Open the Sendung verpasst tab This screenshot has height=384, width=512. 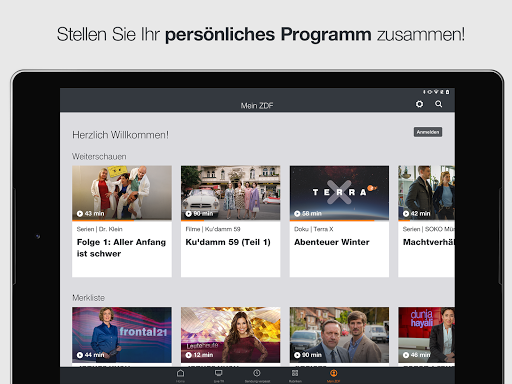tap(257, 375)
